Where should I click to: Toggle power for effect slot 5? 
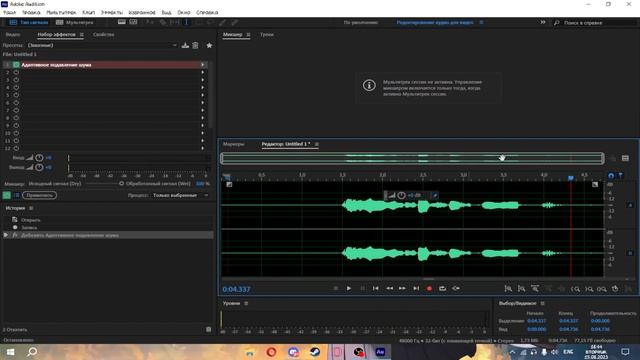[16, 95]
